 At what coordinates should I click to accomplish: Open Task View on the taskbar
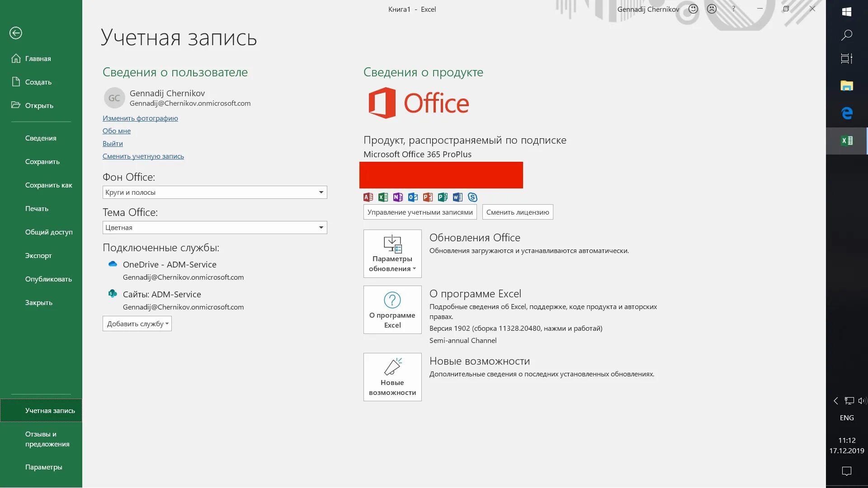point(847,58)
